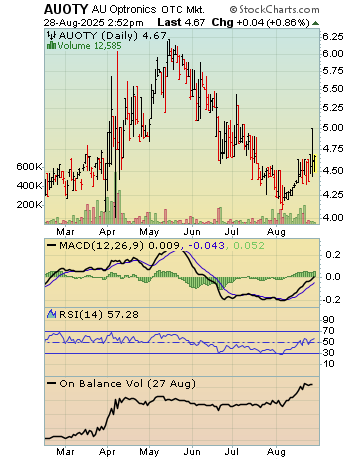
Task: Click the Volume 12,585 legend text
Action: 89,46
